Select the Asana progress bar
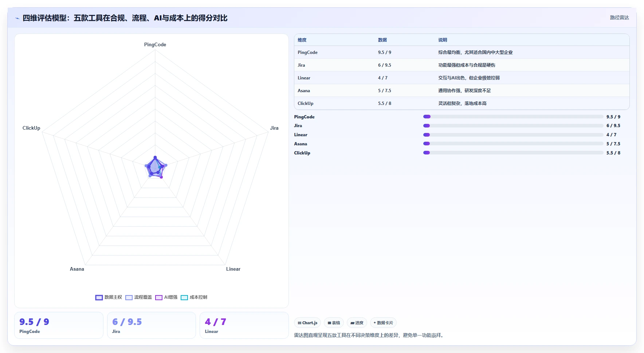The width and height of the screenshot is (644, 353). (513, 144)
